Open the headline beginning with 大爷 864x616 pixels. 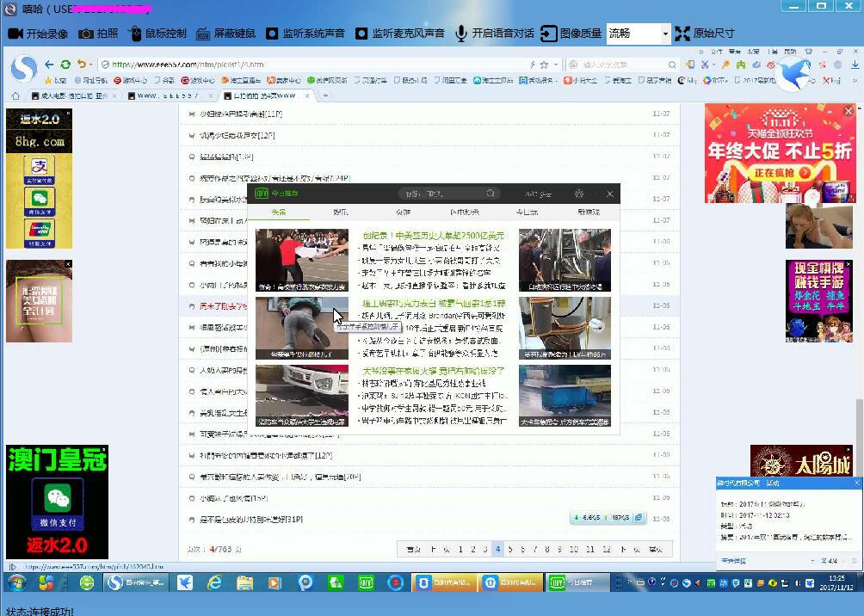[x=433, y=372]
